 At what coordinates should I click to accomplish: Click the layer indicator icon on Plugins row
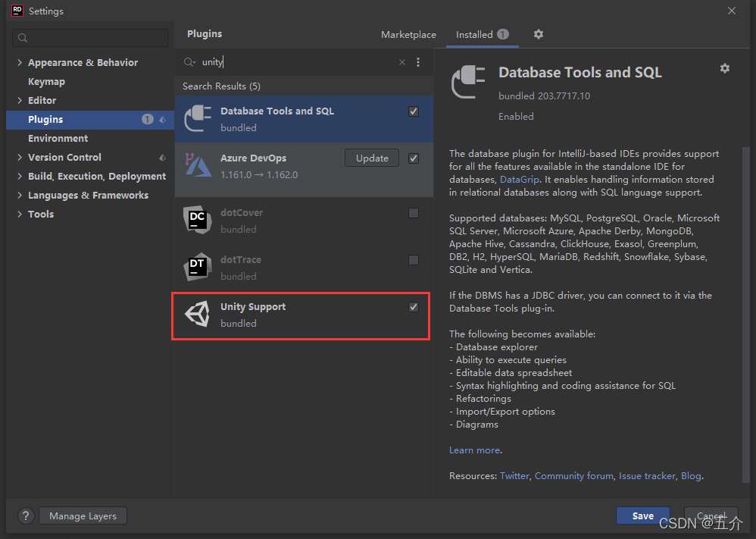coord(162,119)
